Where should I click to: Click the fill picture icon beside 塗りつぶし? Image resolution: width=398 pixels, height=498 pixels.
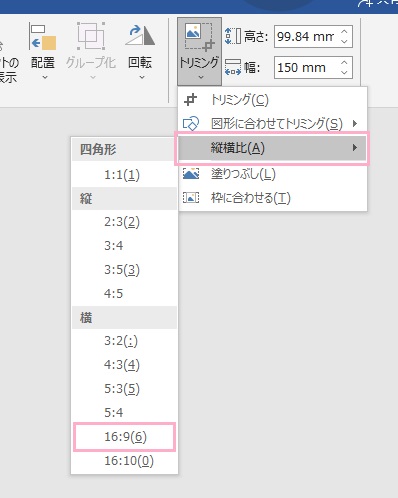pos(191,174)
